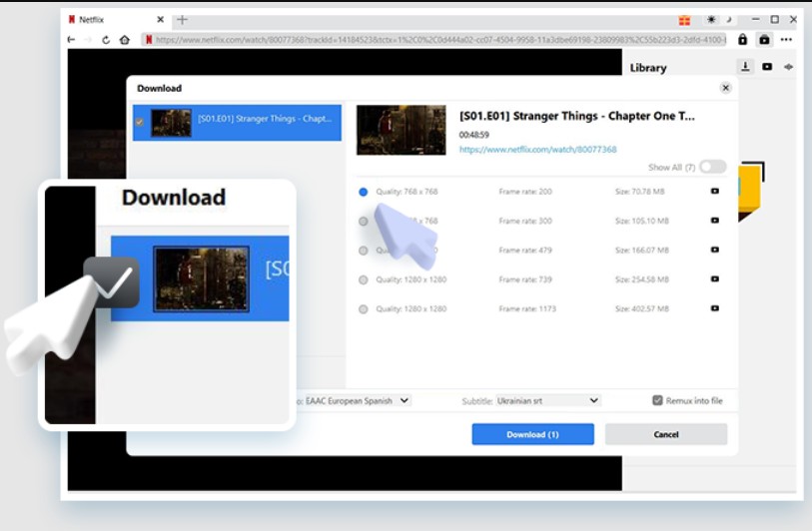Click the small episode thumbnail in the list
812x531 pixels.
coord(171,123)
